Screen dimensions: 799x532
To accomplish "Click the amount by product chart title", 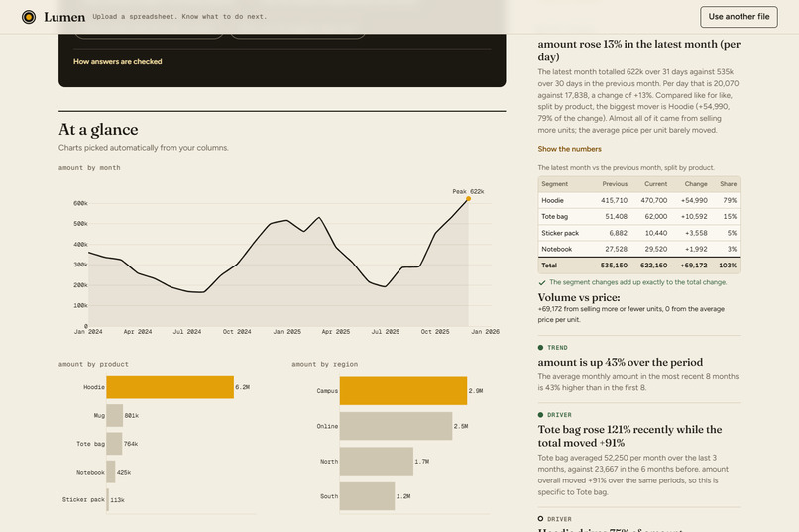I will click(x=93, y=364).
